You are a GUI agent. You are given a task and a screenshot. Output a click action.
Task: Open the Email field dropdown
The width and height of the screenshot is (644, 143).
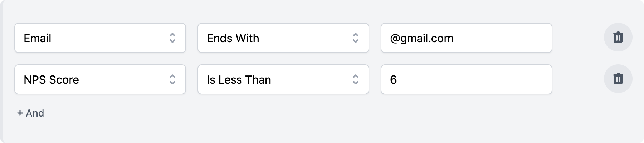coord(100,38)
